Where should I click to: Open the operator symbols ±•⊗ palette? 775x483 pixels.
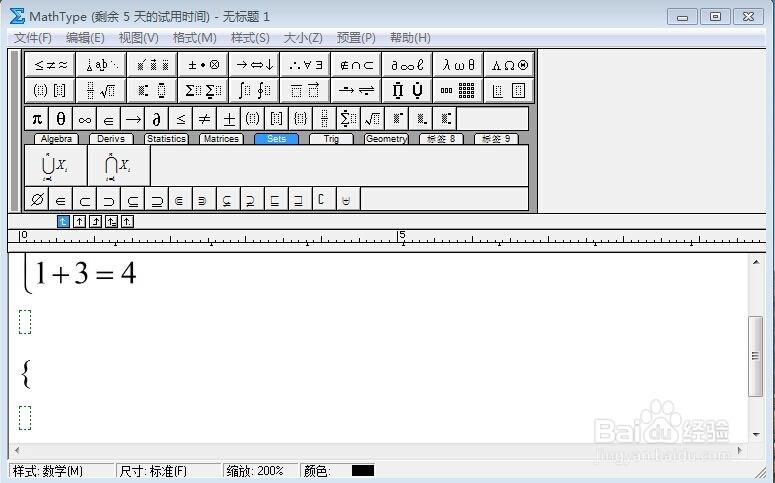coord(203,65)
